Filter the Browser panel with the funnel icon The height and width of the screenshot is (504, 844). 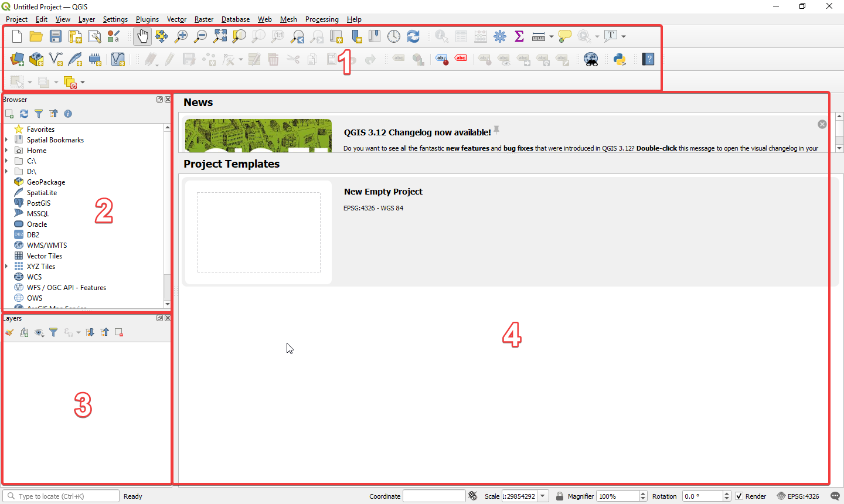[39, 114]
